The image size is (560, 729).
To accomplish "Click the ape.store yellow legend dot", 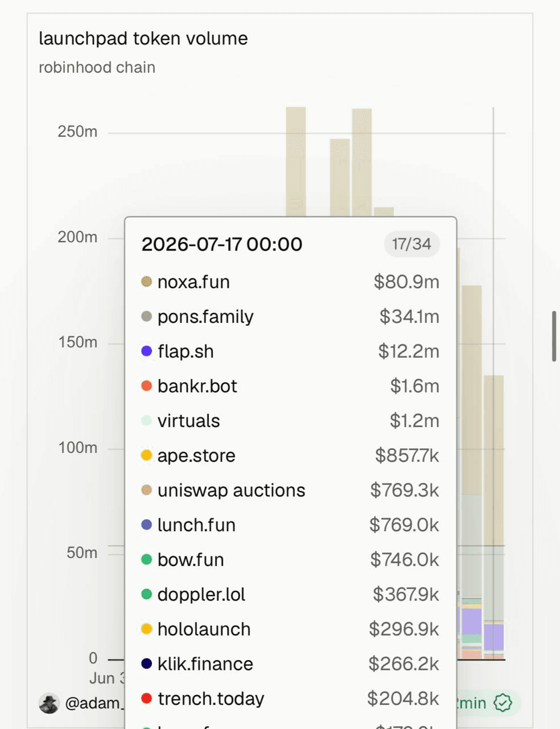I will [146, 456].
